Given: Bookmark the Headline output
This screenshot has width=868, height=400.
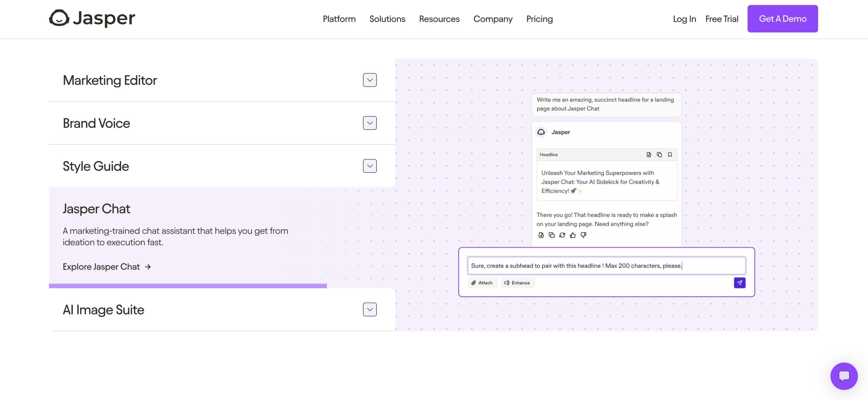Looking at the screenshot, I should 670,154.
